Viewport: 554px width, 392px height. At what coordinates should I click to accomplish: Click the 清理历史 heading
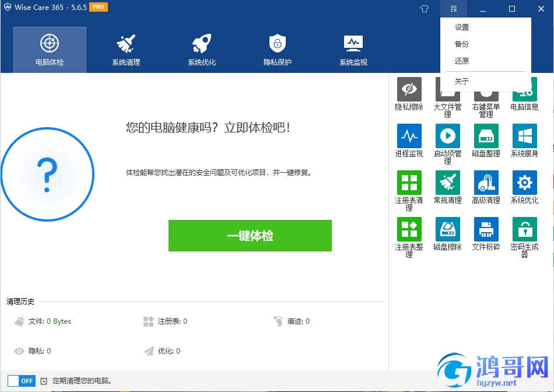(20, 302)
